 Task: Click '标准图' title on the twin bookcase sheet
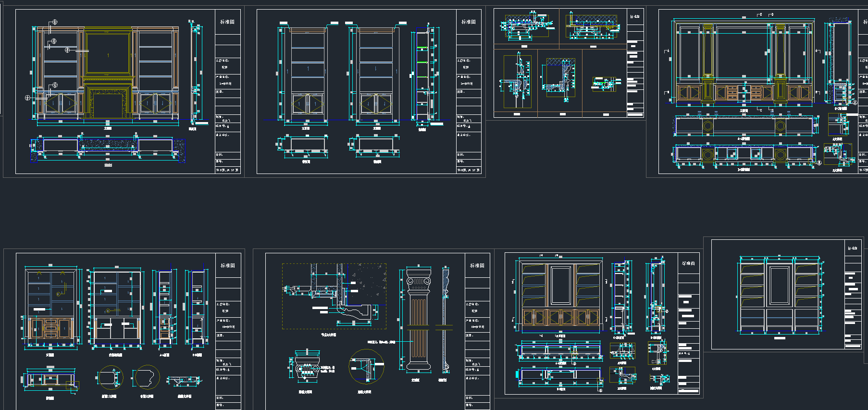point(469,22)
